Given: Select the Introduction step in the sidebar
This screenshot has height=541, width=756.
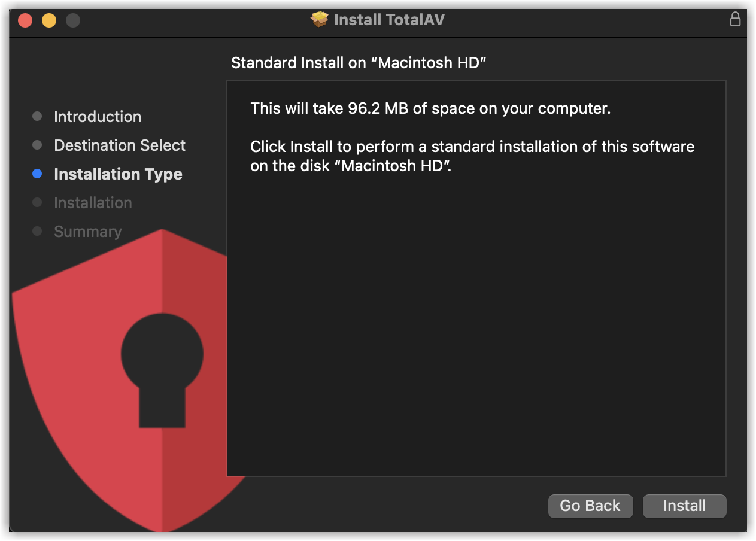Looking at the screenshot, I should coord(98,117).
